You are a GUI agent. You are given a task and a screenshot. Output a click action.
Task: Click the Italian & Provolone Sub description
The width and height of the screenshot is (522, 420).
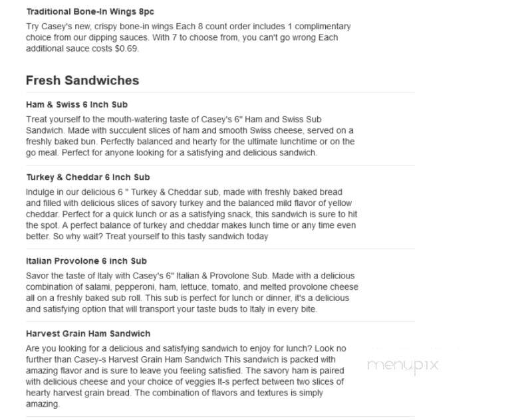[192, 292]
